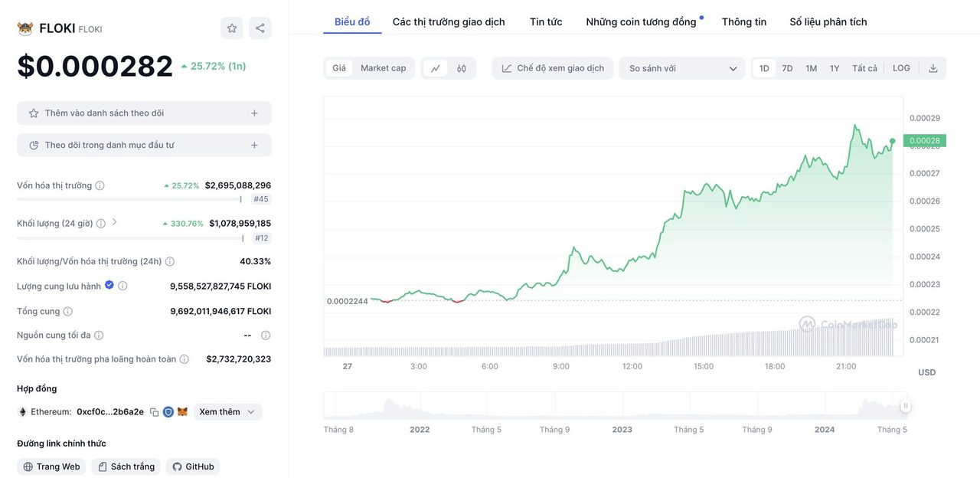
Task: Click market cap value $2,695,088,296
Action: pyautogui.click(x=238, y=185)
